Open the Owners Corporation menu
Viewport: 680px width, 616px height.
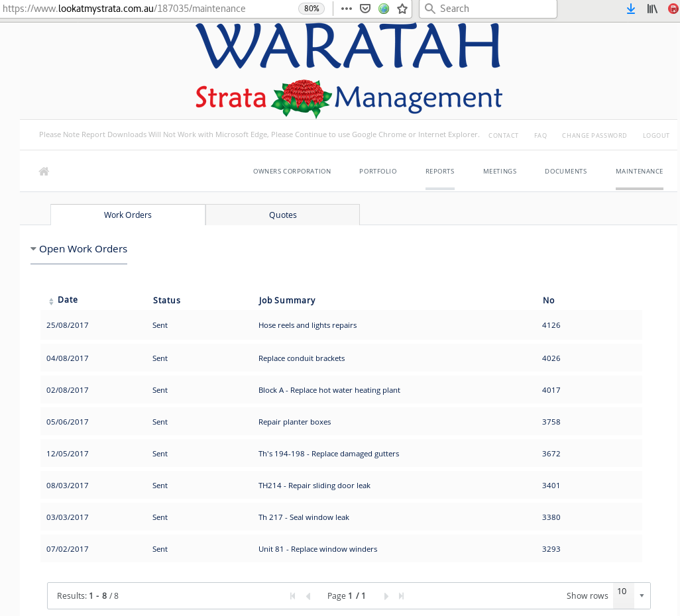tap(292, 172)
